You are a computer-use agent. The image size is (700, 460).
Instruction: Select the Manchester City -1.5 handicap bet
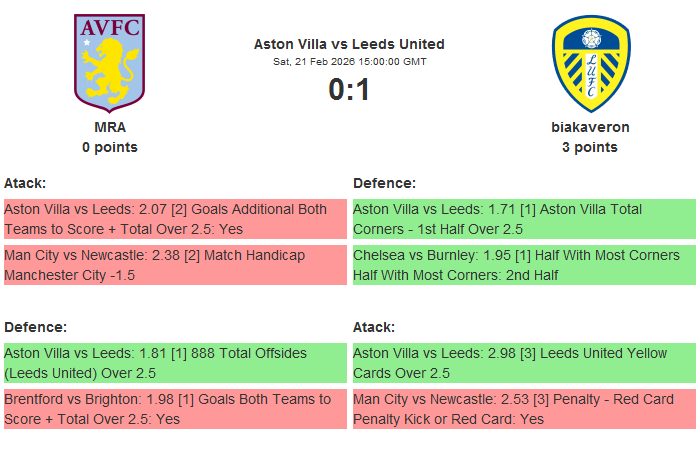(174, 265)
